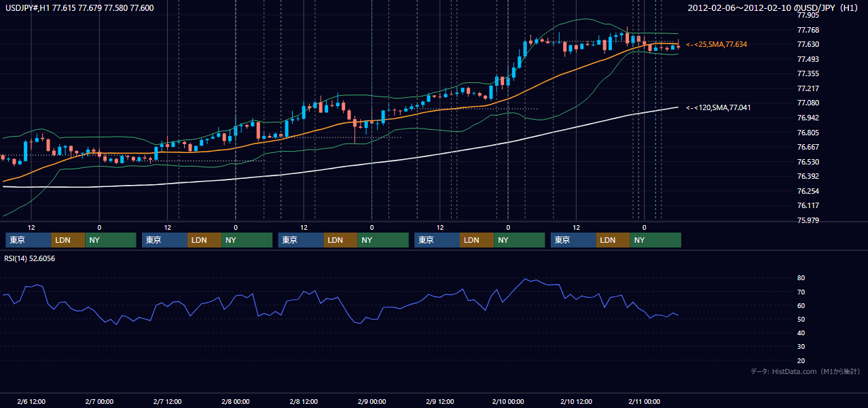Select the leftmost LDN session block
This screenshot has width=868, height=408.
coord(68,240)
